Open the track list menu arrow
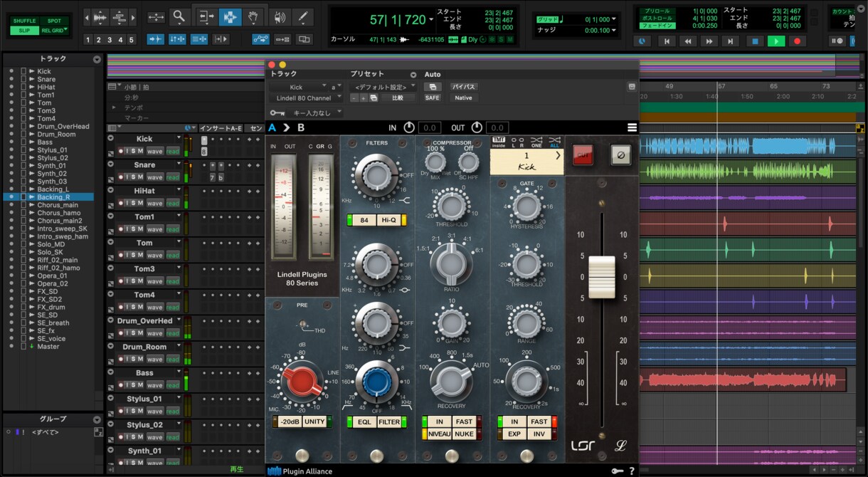868x477 pixels. click(x=97, y=60)
